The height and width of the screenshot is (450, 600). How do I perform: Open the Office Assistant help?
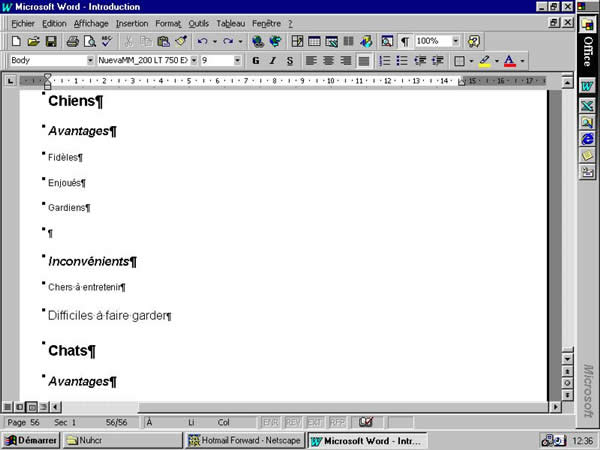pos(474,41)
